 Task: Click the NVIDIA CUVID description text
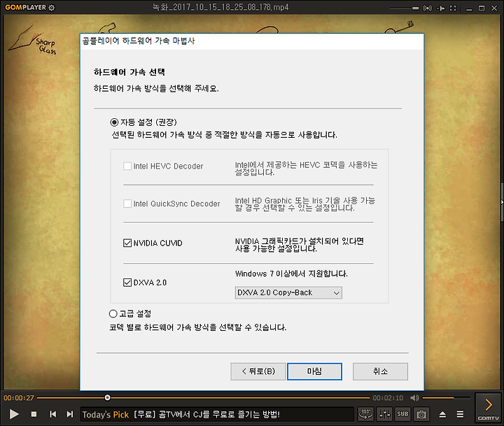coord(300,245)
